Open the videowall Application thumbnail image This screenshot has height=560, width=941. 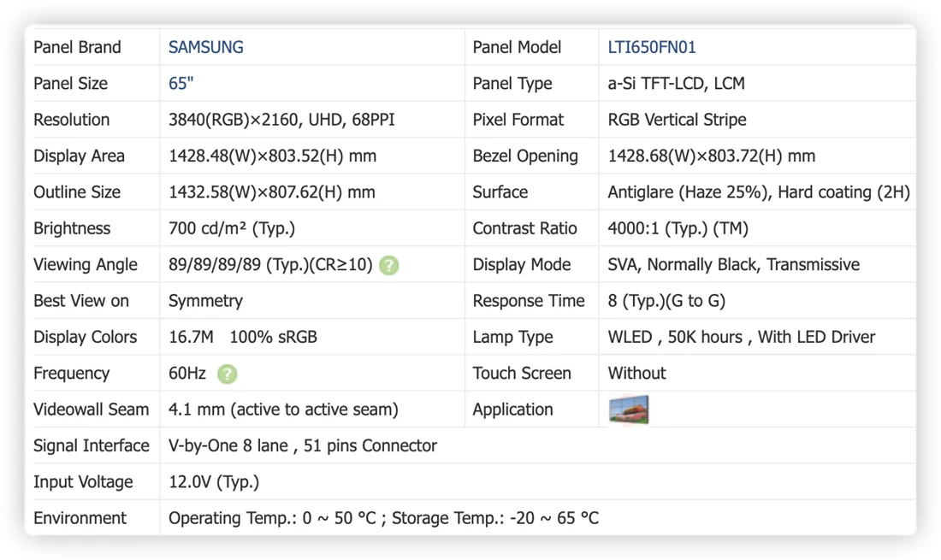[629, 410]
